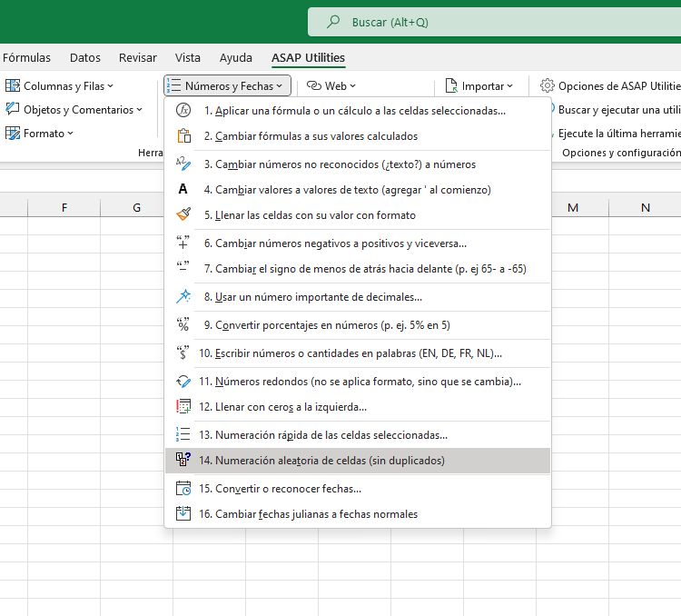The image size is (681, 616).
Task: Expand the Importar dropdown arrow
Action: [x=510, y=86]
